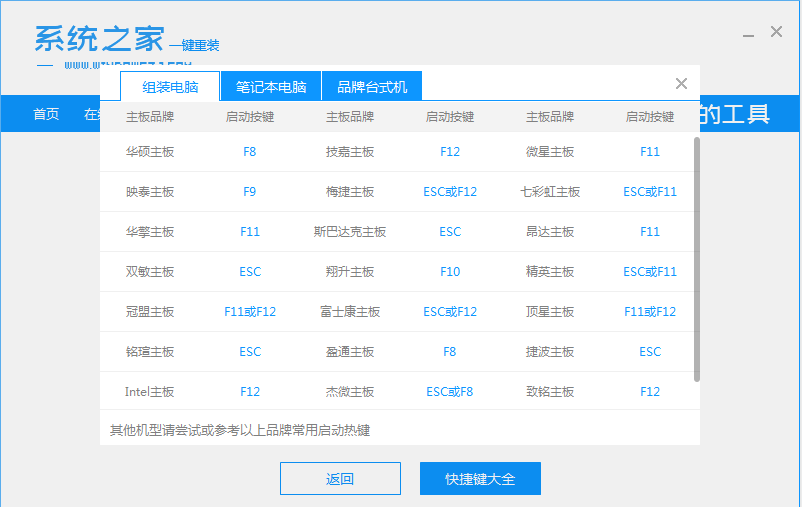The width and height of the screenshot is (802, 507).
Task: Click the 系统之家 logo
Action: (x=100, y=38)
